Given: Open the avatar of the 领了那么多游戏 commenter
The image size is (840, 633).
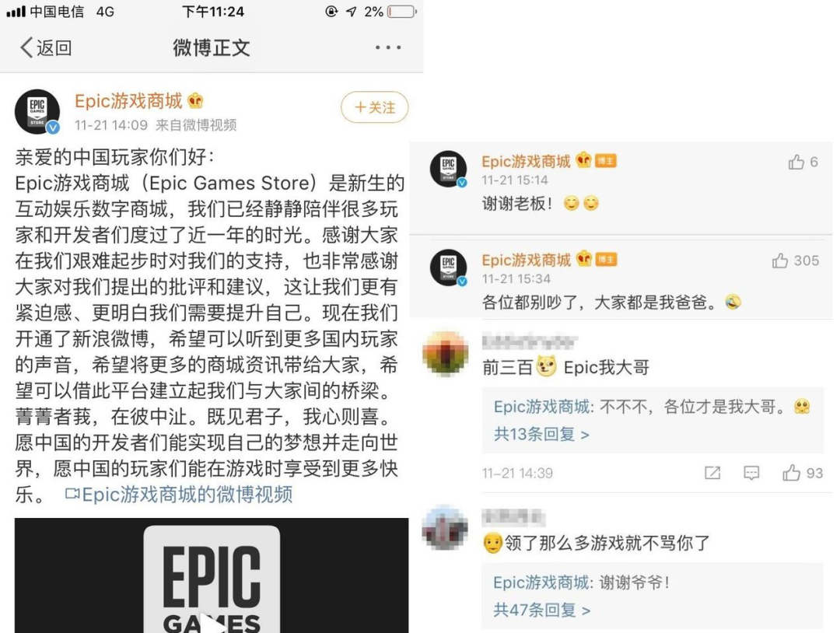Looking at the screenshot, I should [x=445, y=528].
